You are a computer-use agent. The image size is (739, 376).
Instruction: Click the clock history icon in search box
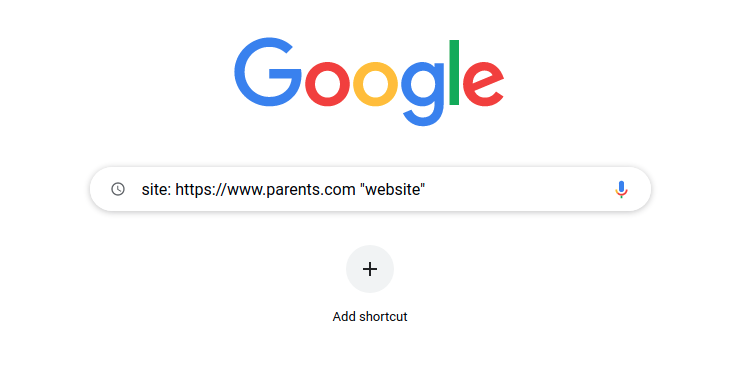pyautogui.click(x=118, y=189)
